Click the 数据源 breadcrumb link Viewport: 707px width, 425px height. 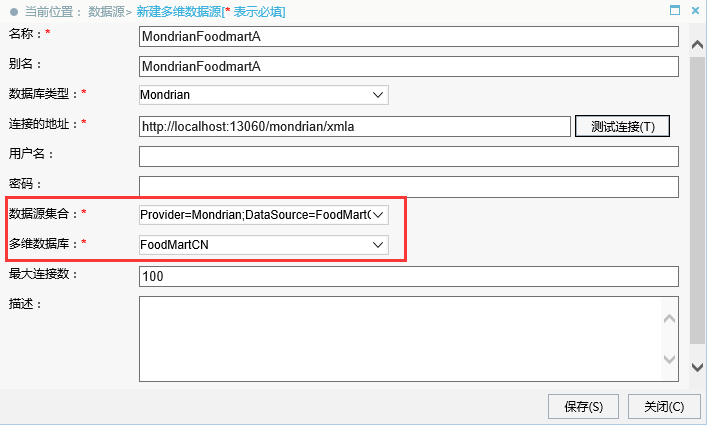(106, 12)
